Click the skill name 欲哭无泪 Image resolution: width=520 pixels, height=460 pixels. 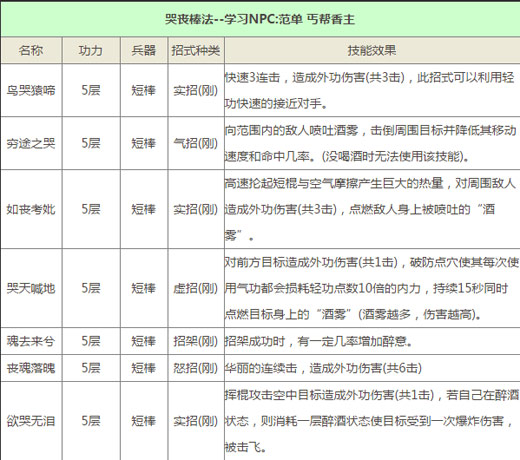coord(31,421)
